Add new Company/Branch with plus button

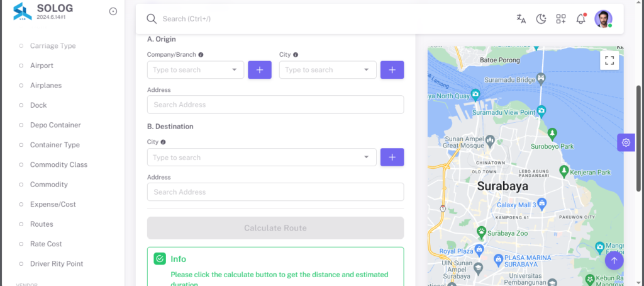260,69
